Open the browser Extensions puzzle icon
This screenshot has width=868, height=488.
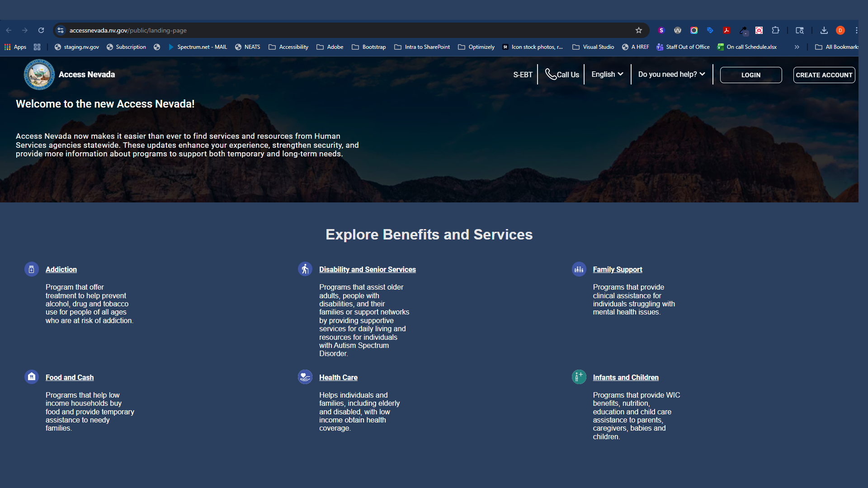click(775, 30)
